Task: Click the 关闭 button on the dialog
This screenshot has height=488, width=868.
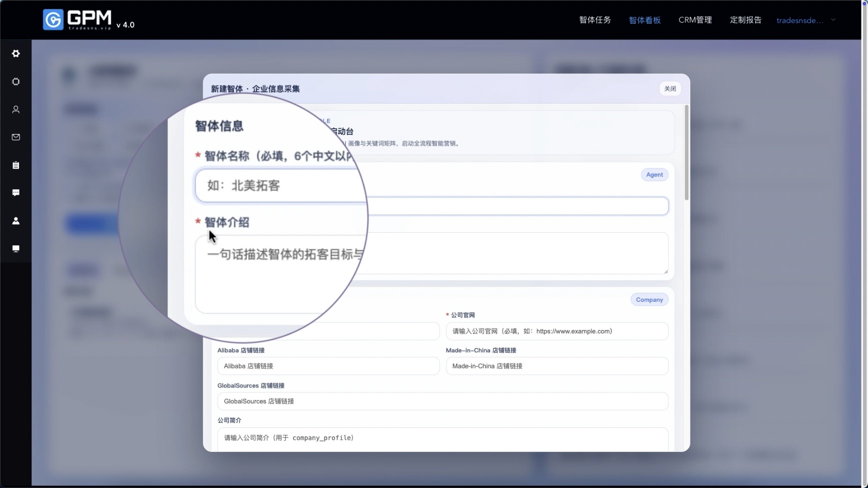Action: 670,89
